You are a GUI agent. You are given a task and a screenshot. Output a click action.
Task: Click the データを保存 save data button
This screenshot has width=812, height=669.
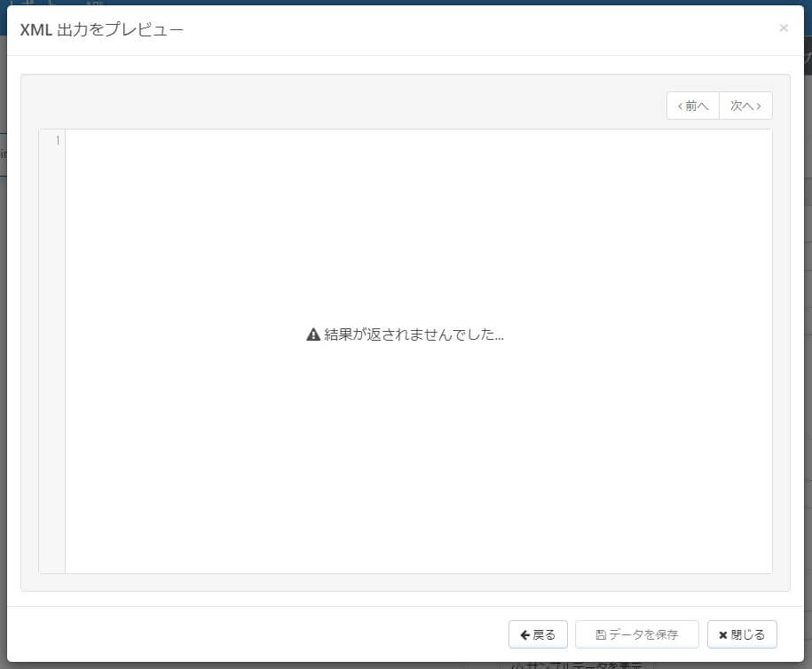point(637,634)
